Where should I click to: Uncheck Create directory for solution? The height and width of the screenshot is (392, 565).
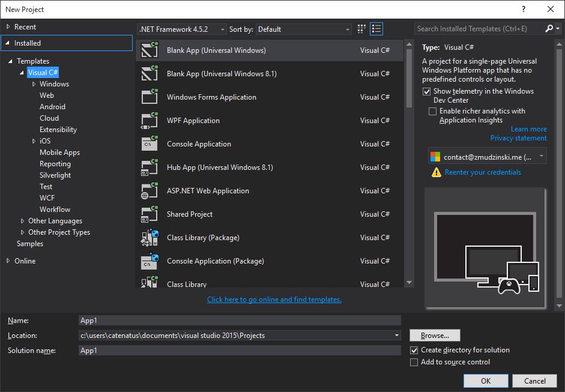(414, 350)
